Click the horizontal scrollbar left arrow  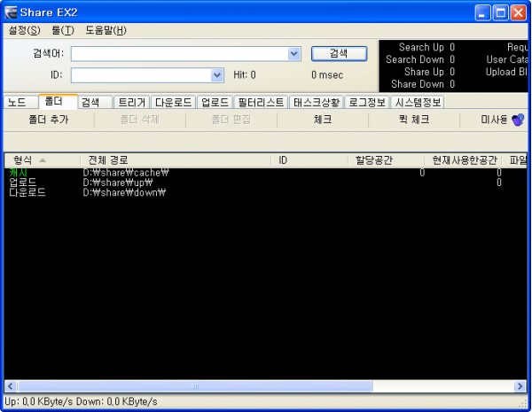[10, 386]
